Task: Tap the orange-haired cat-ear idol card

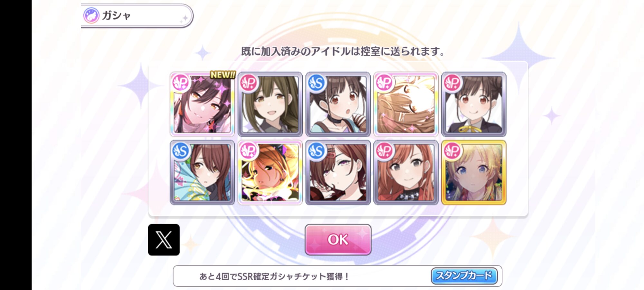Action: [270, 172]
